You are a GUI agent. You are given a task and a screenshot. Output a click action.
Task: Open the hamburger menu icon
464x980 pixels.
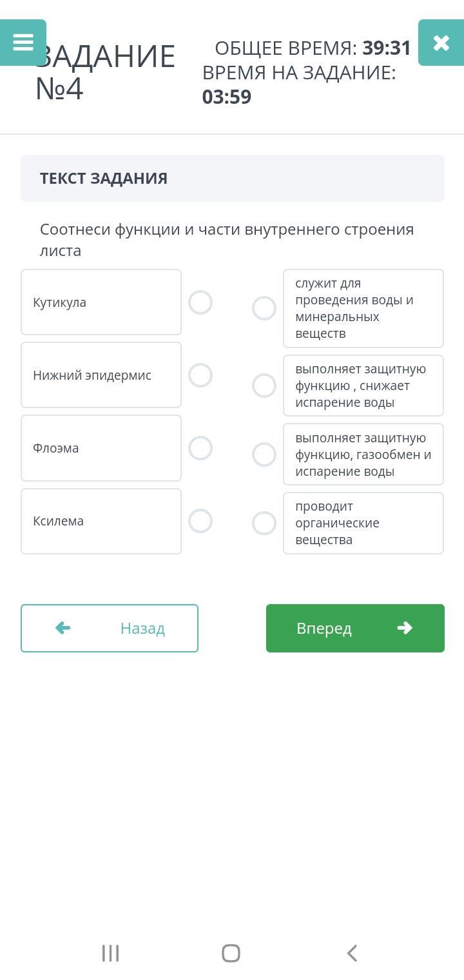tap(23, 43)
